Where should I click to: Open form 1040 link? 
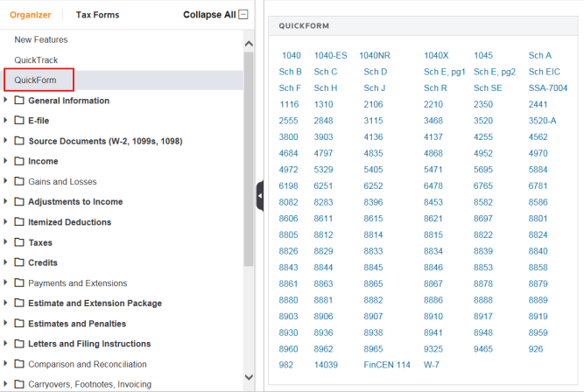point(291,56)
